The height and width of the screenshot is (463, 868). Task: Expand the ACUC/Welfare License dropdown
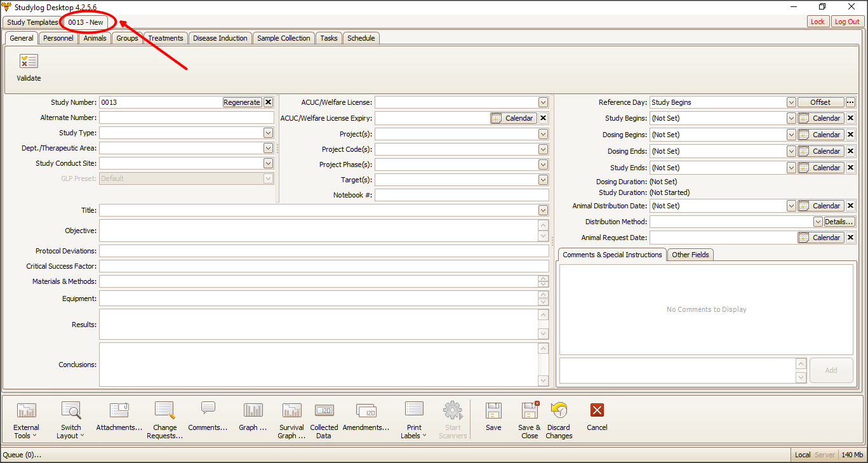click(543, 102)
